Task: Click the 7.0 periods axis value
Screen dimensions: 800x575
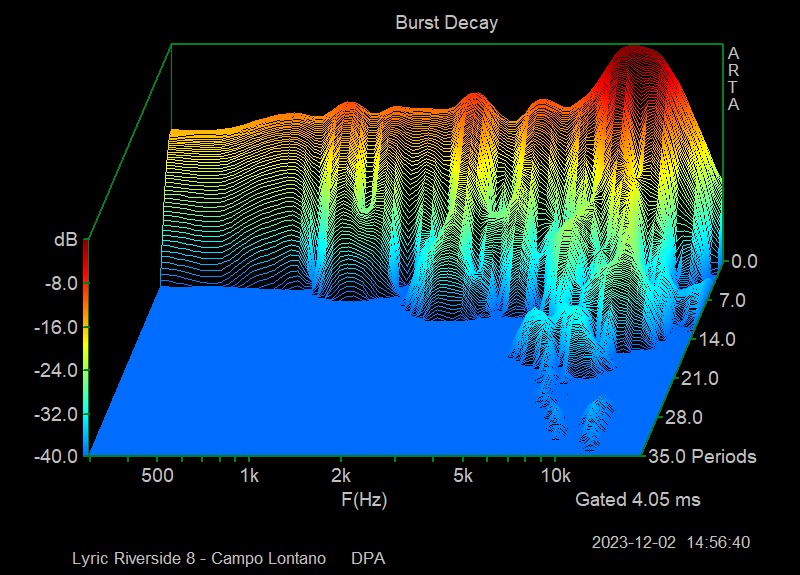Action: [732, 300]
